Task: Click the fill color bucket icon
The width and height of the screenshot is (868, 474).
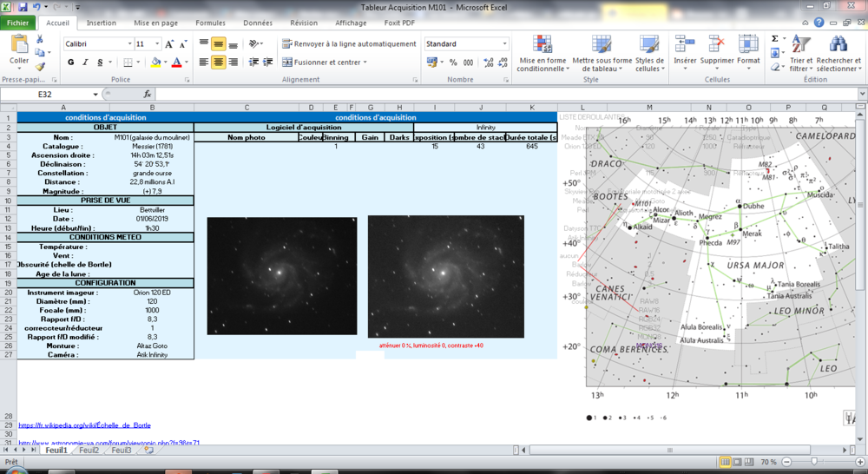Action: (156, 63)
